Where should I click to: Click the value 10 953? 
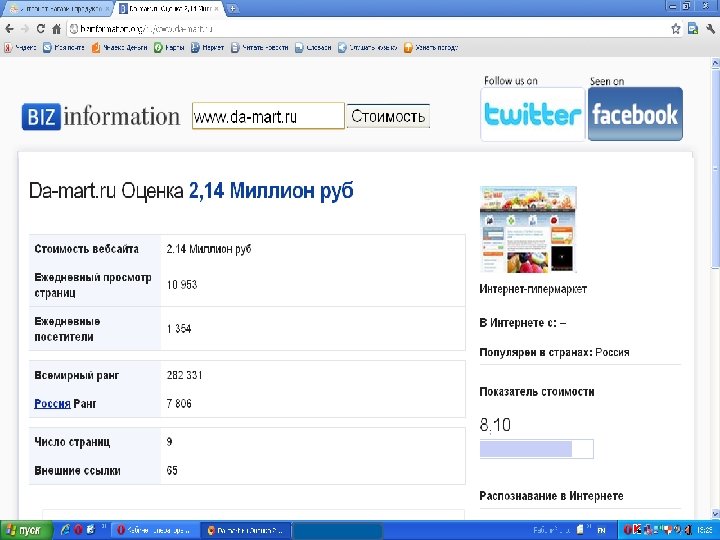(182, 285)
